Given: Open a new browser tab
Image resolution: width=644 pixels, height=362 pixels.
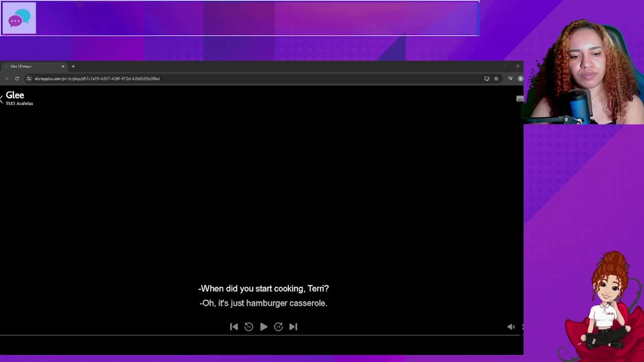Looking at the screenshot, I should 73,66.
